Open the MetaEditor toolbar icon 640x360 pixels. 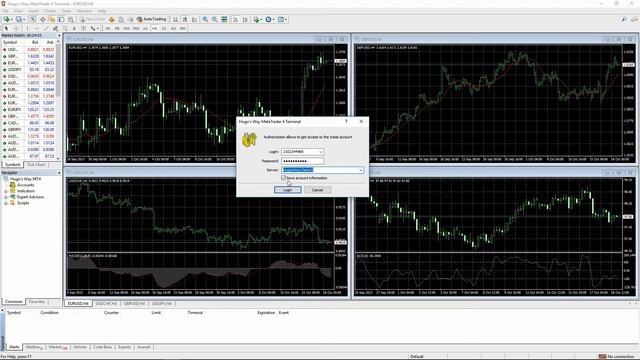[x=111, y=19]
